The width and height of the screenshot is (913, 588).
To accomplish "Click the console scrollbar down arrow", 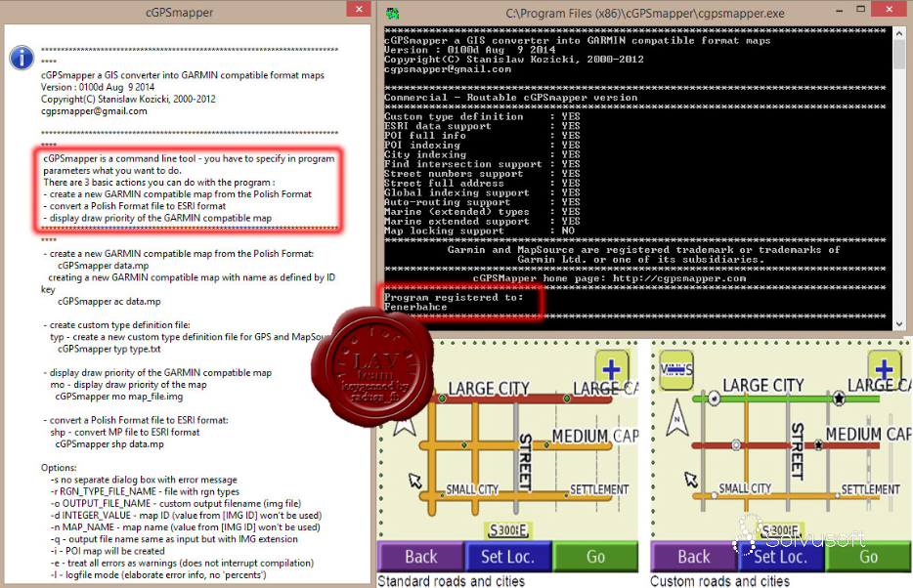I will 899,324.
